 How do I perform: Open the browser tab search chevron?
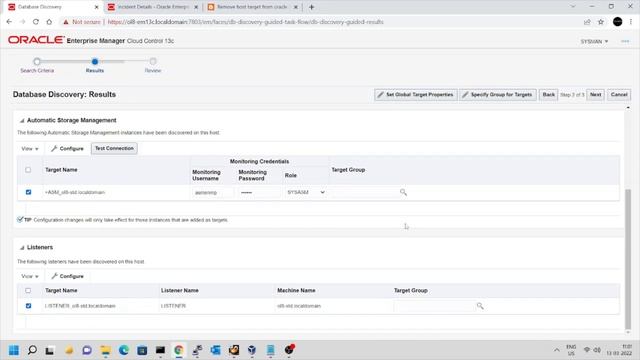click(573, 7)
